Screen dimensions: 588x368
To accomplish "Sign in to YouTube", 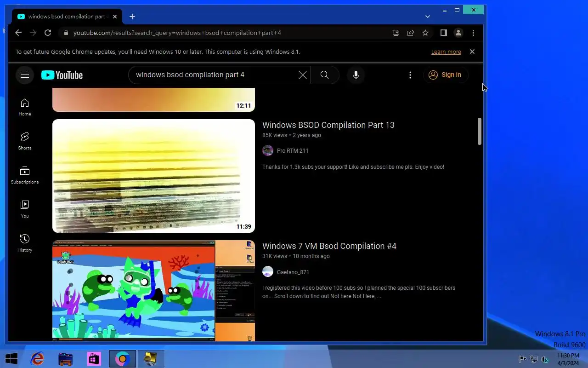I will 445,75.
